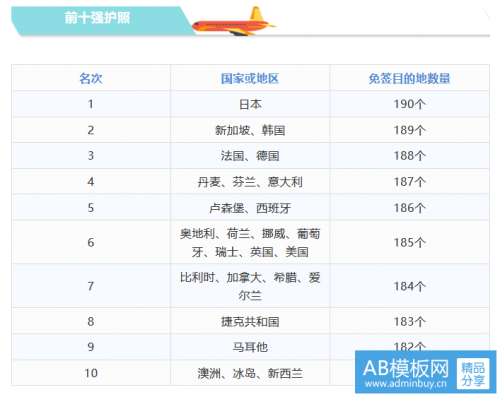Click the airplane illustration
500x397 pixels.
(x=234, y=22)
